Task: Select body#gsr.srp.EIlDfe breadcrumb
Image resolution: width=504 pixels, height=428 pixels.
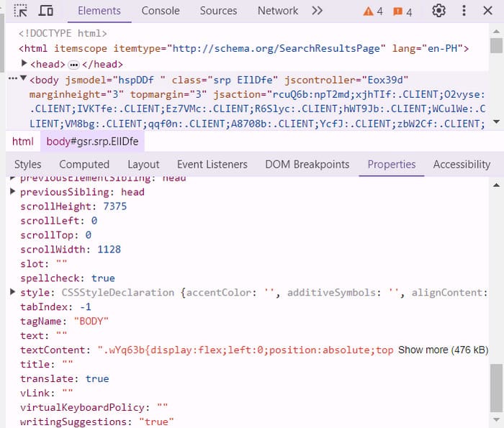Action: (x=92, y=142)
